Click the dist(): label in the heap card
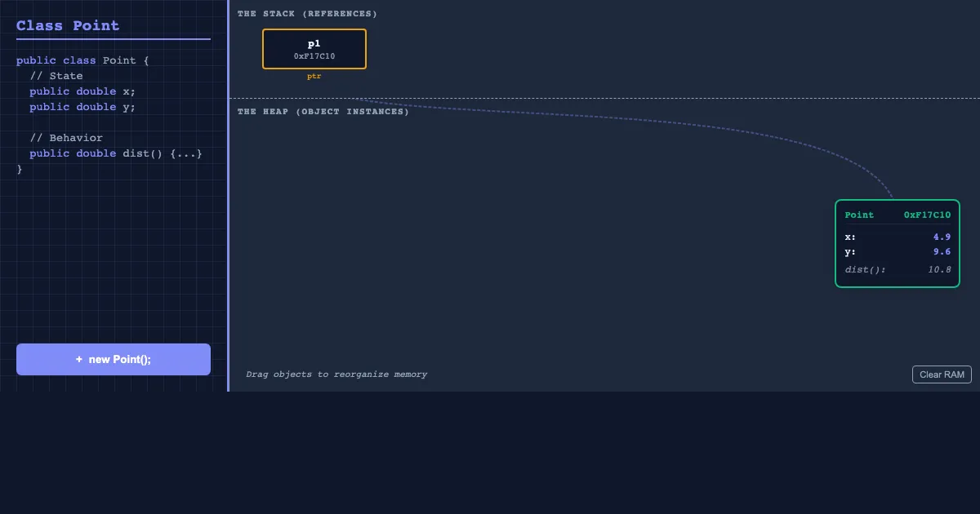Screen dimensions: 980x514 (x=865, y=269)
